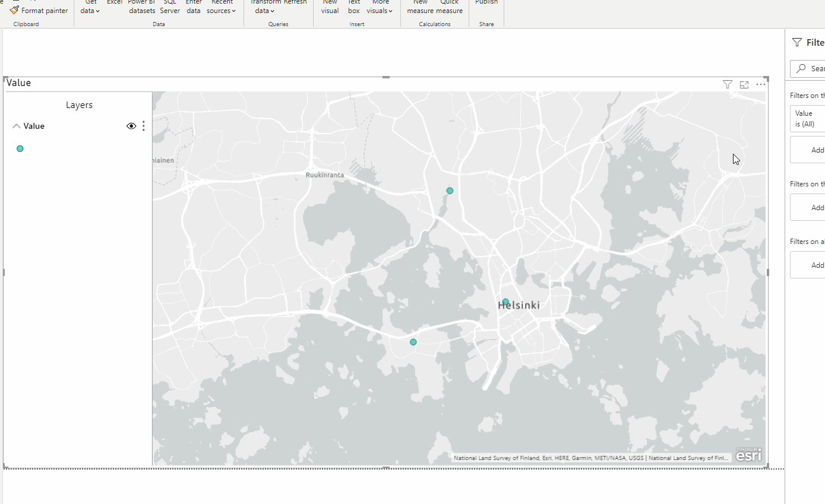Open the Transform data dropdown

[x=265, y=7]
